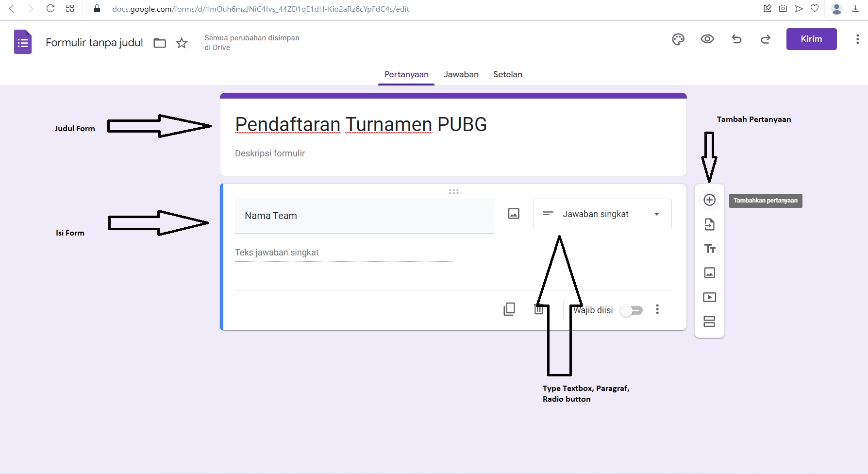The image size is (868, 474).
Task: Open the theme customization palette
Action: tap(678, 39)
